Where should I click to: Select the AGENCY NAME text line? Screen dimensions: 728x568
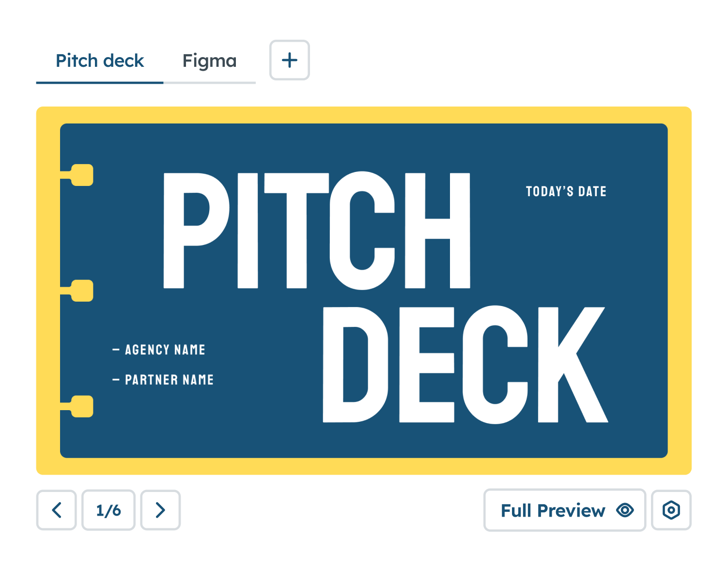[165, 350]
